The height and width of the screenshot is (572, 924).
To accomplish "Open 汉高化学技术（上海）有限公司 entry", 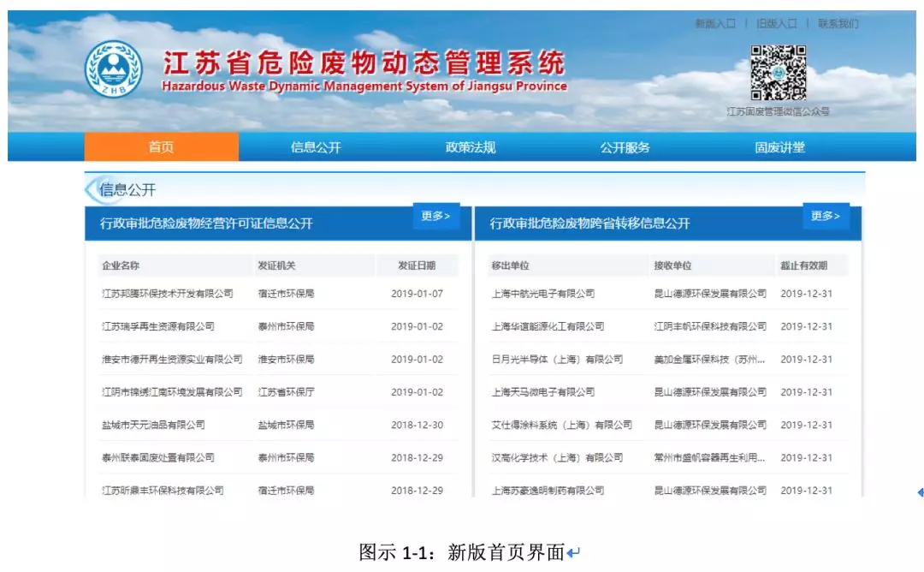I will (557, 457).
